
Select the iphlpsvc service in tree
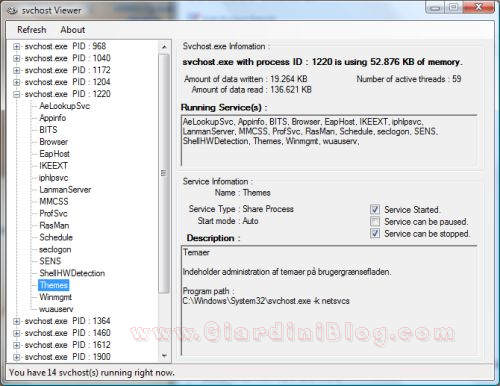[x=53, y=178]
